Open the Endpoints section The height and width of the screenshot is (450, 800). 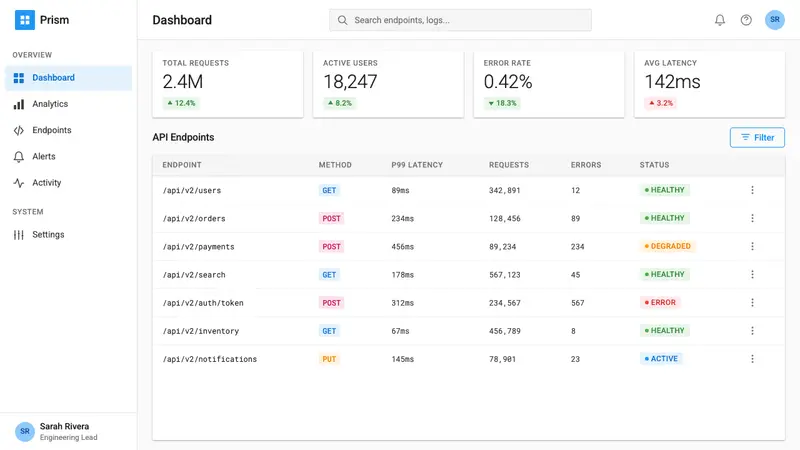68,130
